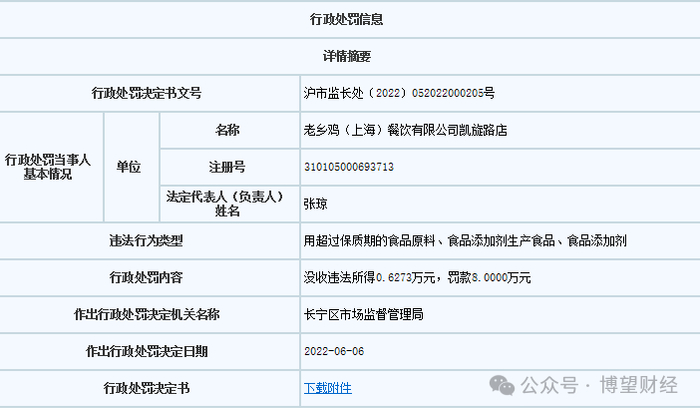Click the legal representative name 张琼
Screen dimensions: 700x413
[315, 204]
